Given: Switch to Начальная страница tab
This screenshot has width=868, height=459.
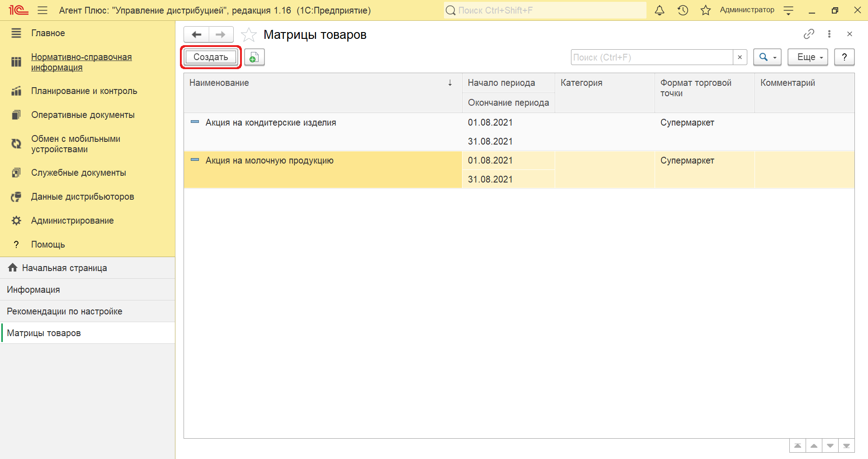Looking at the screenshot, I should point(64,268).
